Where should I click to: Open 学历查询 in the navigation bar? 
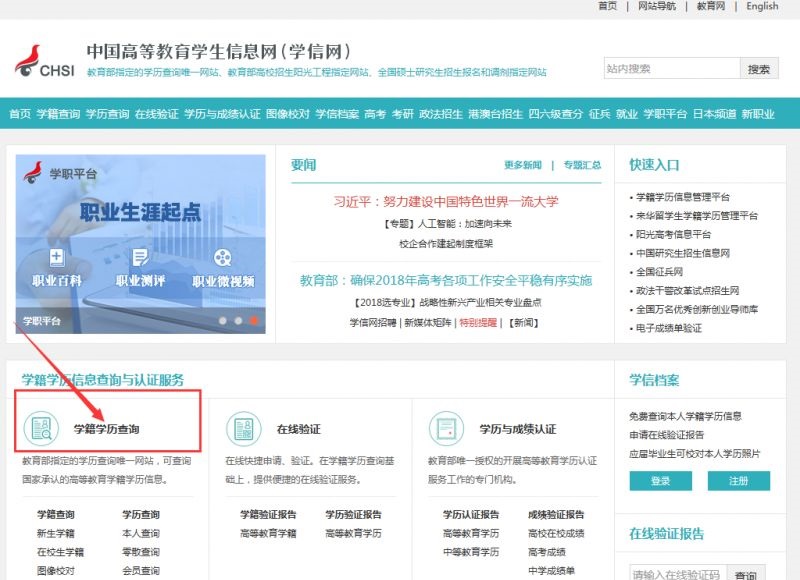[x=108, y=114]
